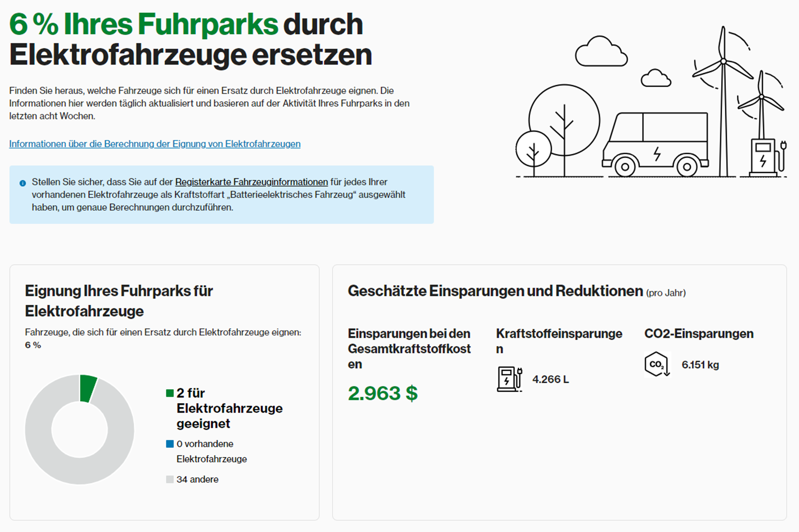
Task: Click the blue legend swatch for existing EVs
Action: (170, 444)
